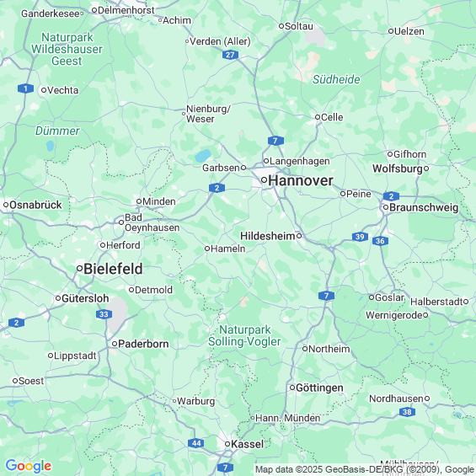Open the Naturpark Solling-Vogler label
Viewport: 476px width, 476px height.
click(x=244, y=336)
